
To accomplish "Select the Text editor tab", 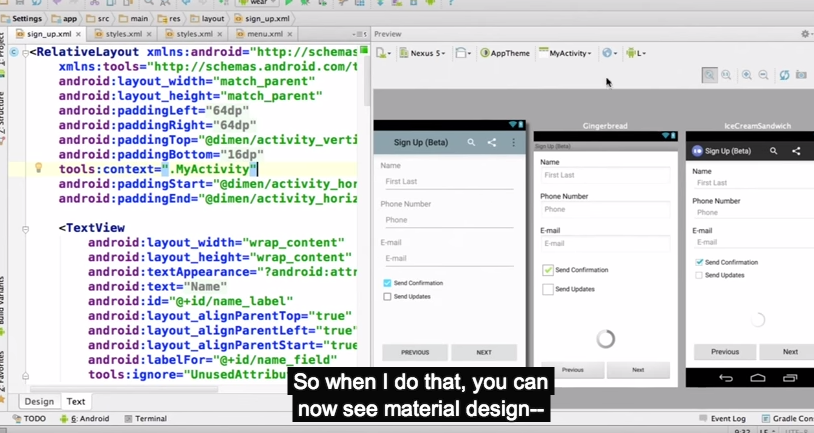I will [x=76, y=401].
